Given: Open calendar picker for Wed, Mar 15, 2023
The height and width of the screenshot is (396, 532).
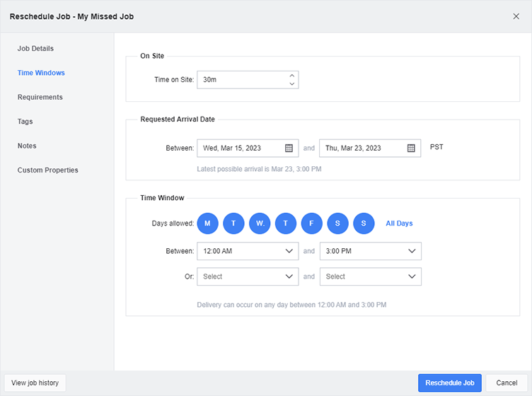Looking at the screenshot, I should tap(289, 148).
